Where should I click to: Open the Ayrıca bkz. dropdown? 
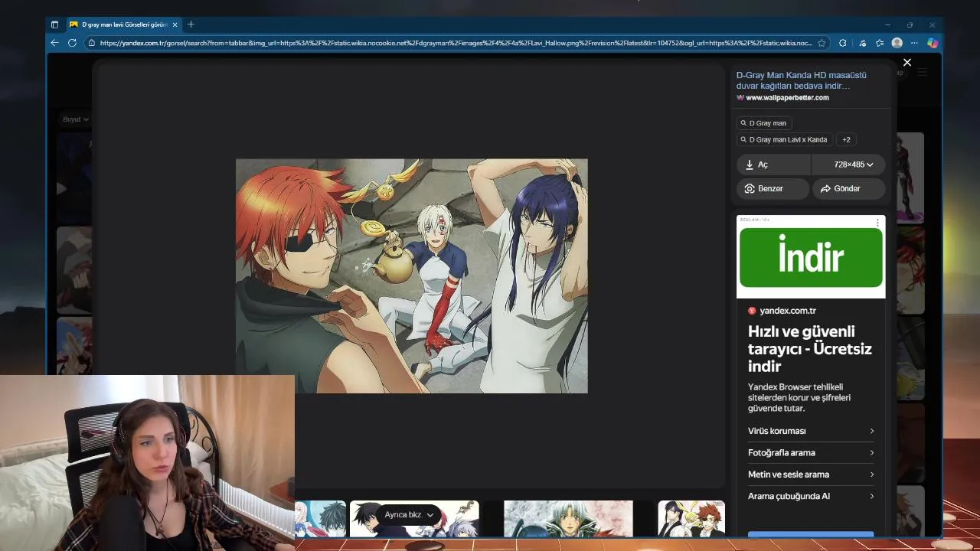pyautogui.click(x=409, y=515)
